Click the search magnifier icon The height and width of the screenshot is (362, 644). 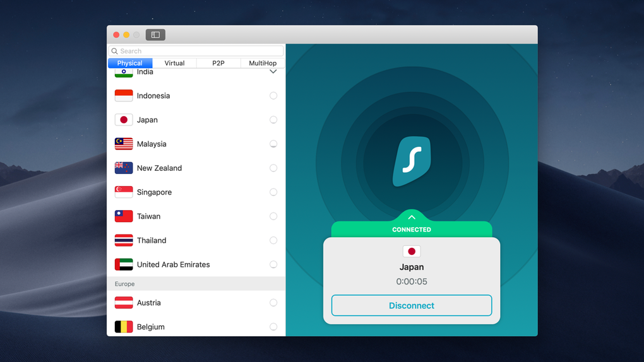click(114, 51)
